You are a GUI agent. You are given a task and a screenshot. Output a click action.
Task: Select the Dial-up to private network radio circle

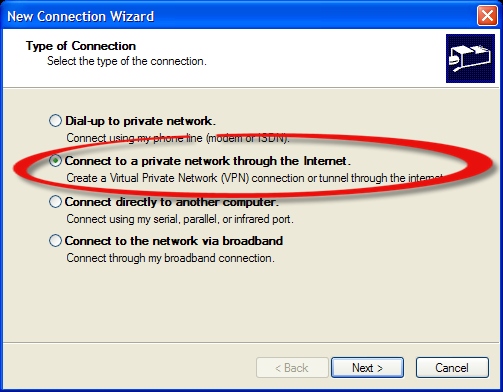[55, 121]
